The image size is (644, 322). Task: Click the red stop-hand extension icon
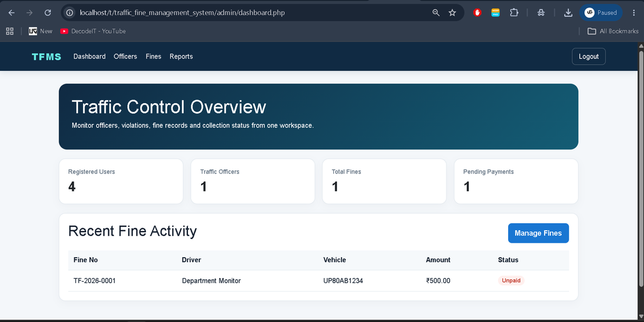pos(477,13)
